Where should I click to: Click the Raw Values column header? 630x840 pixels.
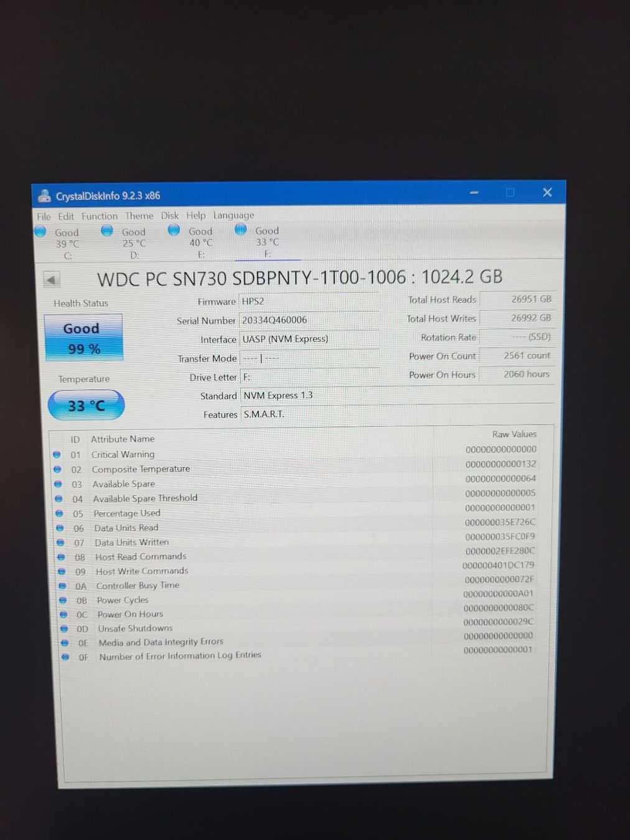click(x=514, y=434)
